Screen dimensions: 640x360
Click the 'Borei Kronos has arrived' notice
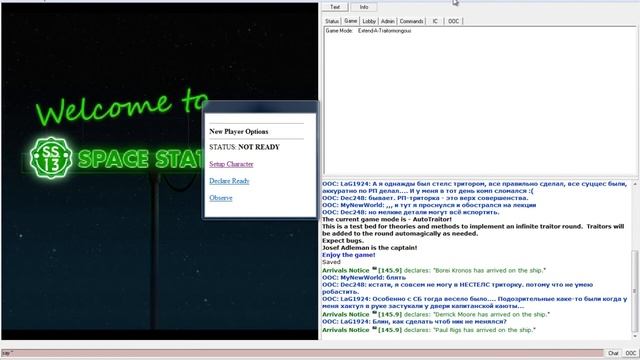(434, 270)
